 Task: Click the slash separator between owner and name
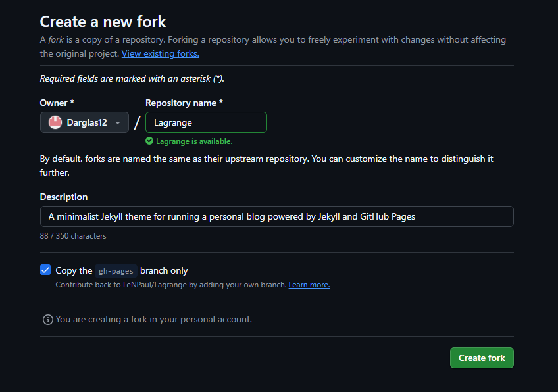click(137, 123)
